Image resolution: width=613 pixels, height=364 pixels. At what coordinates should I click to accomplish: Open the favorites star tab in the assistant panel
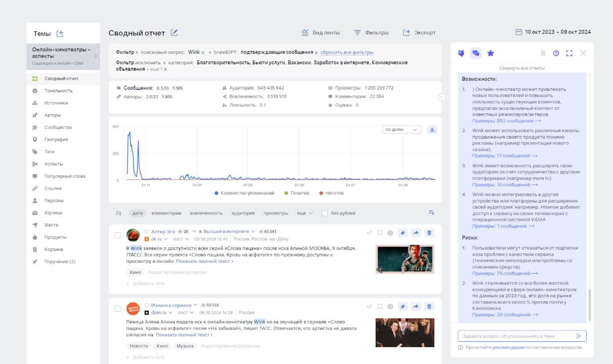[490, 53]
